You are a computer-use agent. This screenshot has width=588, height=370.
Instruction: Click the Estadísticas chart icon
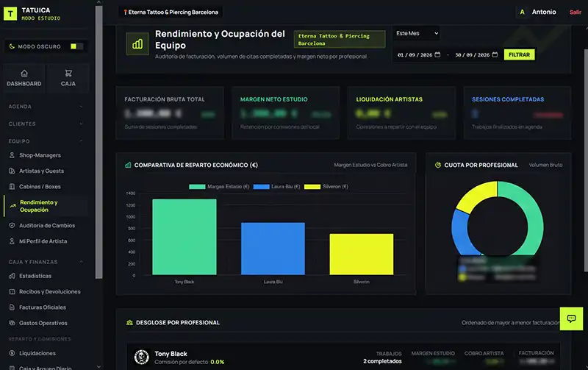click(12, 276)
